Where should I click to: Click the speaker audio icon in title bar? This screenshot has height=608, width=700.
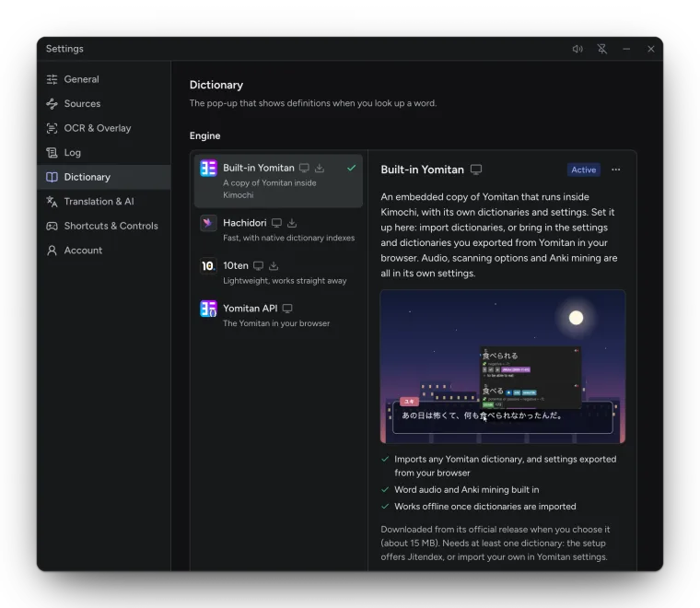tap(577, 49)
